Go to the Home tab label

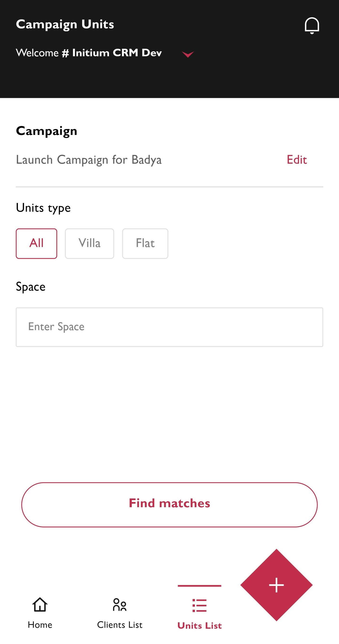(x=40, y=625)
